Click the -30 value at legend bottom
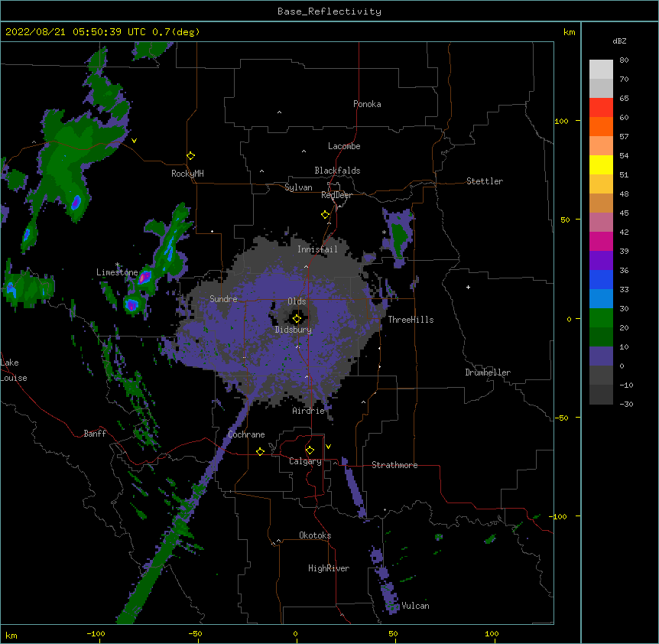 [626, 404]
